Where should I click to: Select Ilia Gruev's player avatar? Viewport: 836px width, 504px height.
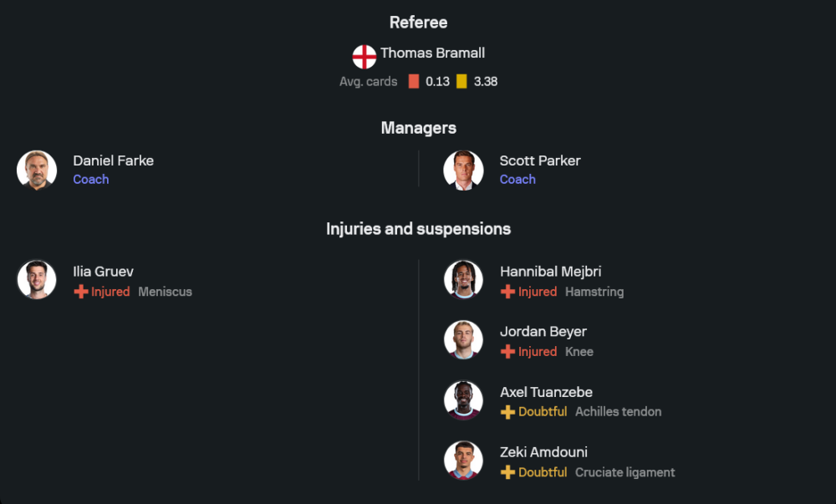tap(37, 280)
